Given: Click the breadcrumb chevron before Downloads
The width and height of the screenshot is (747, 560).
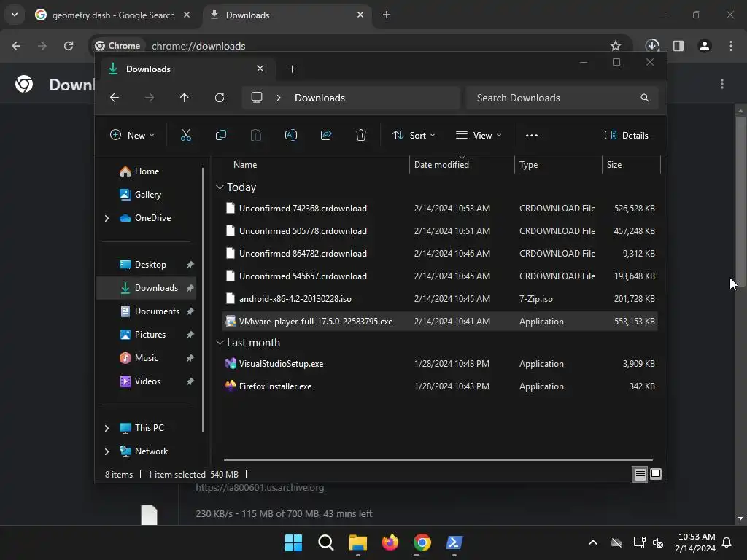Looking at the screenshot, I should (x=279, y=98).
